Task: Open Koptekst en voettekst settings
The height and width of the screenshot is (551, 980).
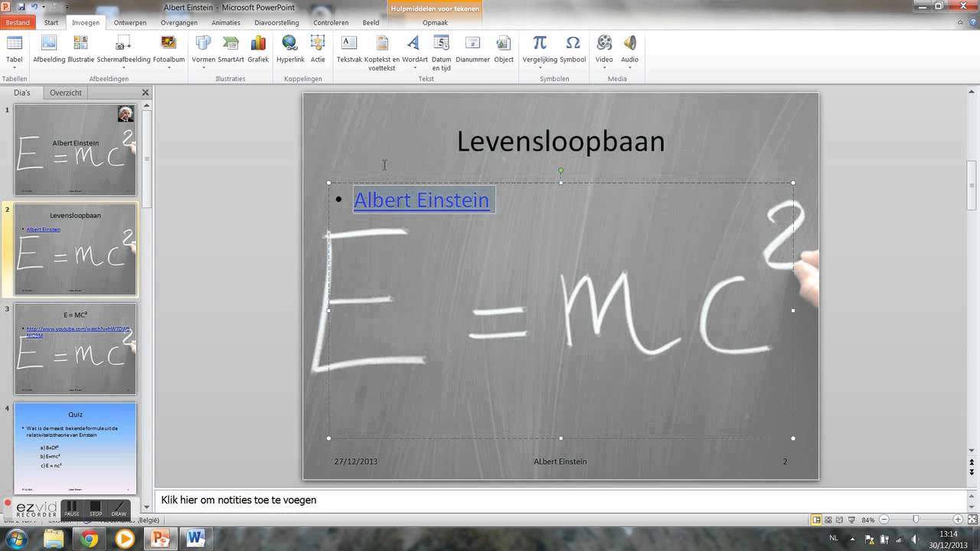Action: (x=382, y=53)
